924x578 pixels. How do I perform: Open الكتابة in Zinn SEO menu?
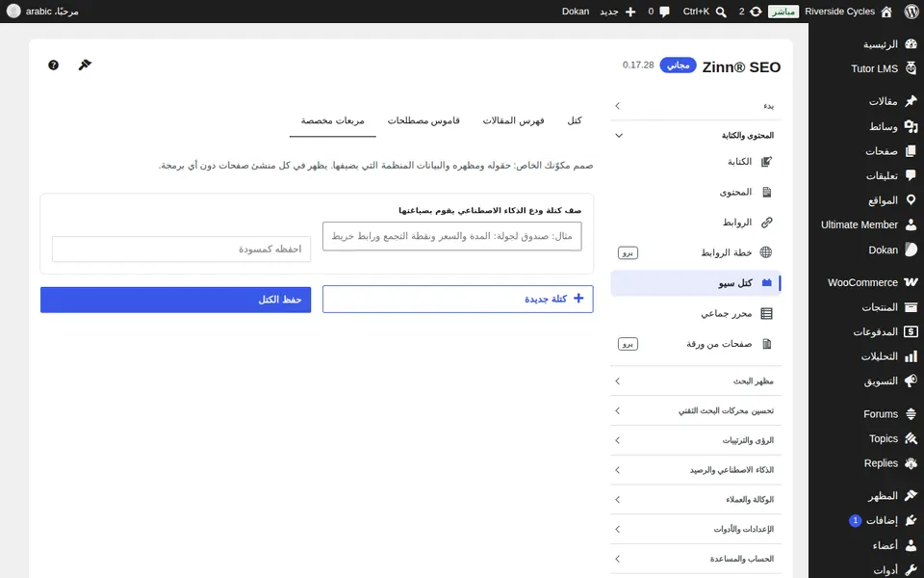click(x=696, y=162)
